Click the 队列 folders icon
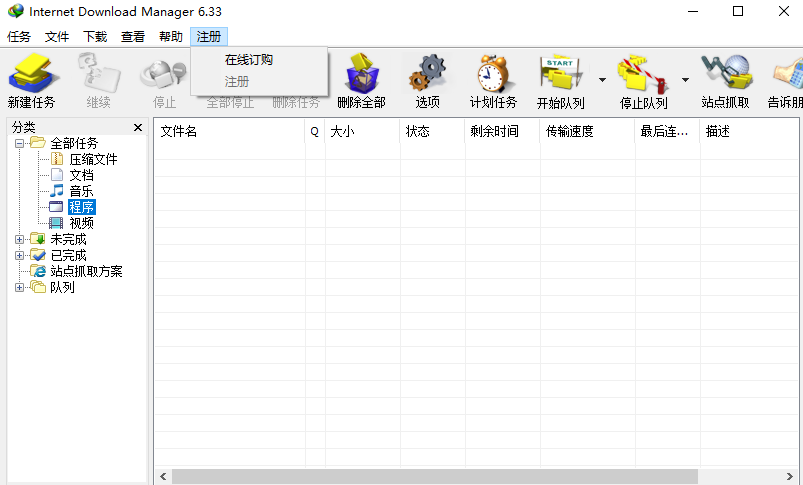Image resolution: width=803 pixels, height=485 pixels. click(37, 287)
